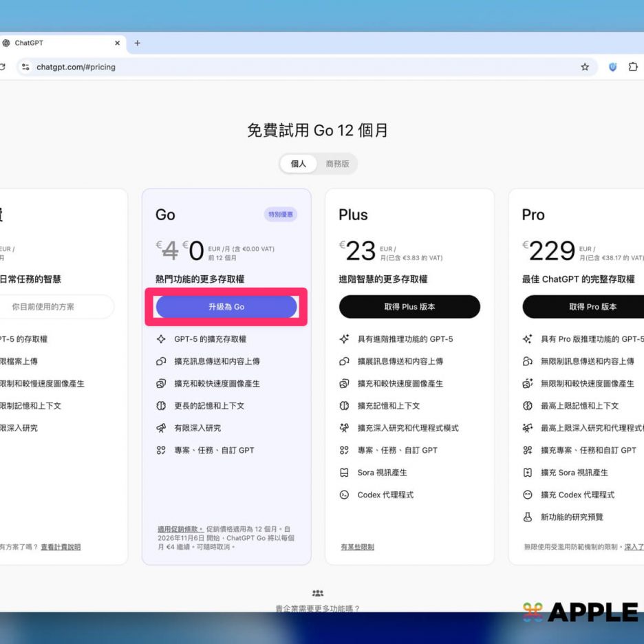
Task: Open the 適用促銷條款 link
Action: point(180,529)
